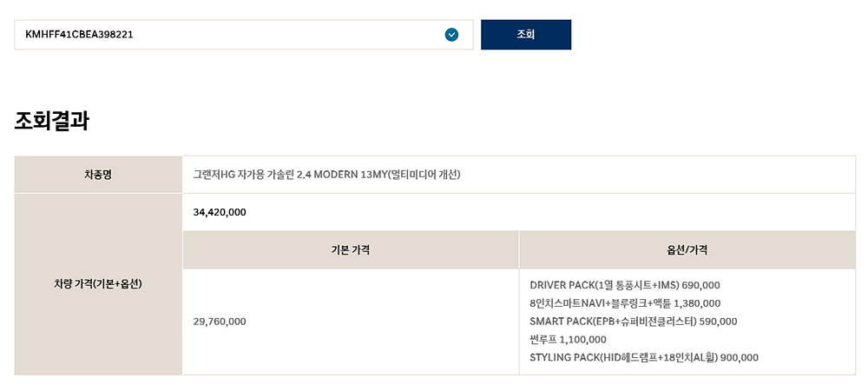Click the blue chevron dropdown icon
The image size is (868, 385).
(x=451, y=35)
